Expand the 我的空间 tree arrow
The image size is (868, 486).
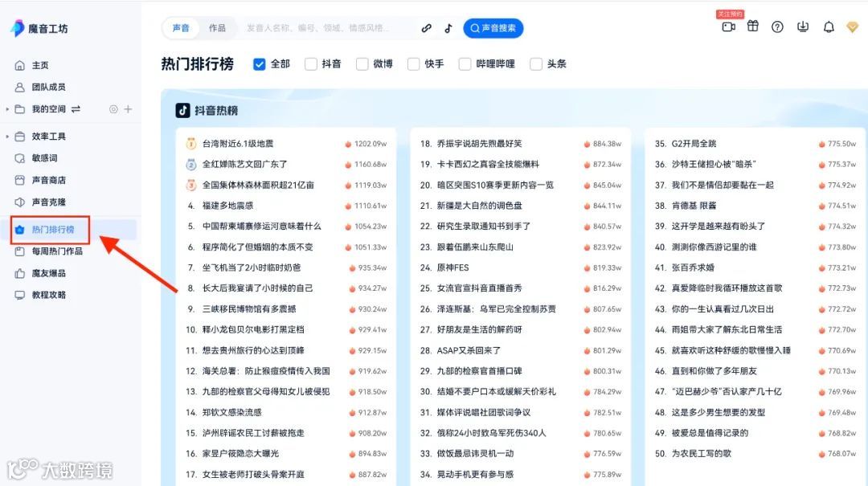7,109
